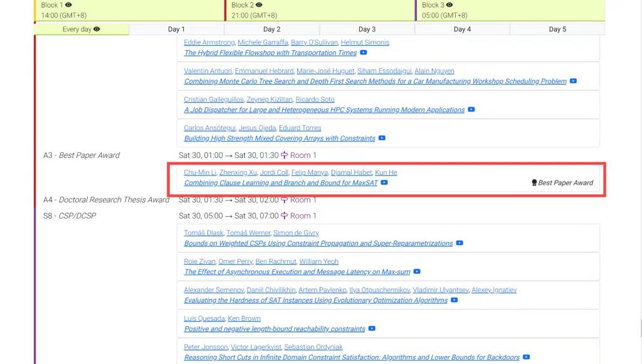Toggle Block 2 visibility eye icon
The width and height of the screenshot is (642, 364).
(259, 5)
